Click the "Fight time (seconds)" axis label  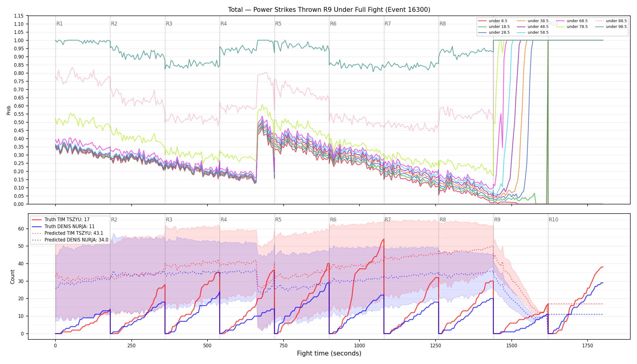click(x=329, y=353)
